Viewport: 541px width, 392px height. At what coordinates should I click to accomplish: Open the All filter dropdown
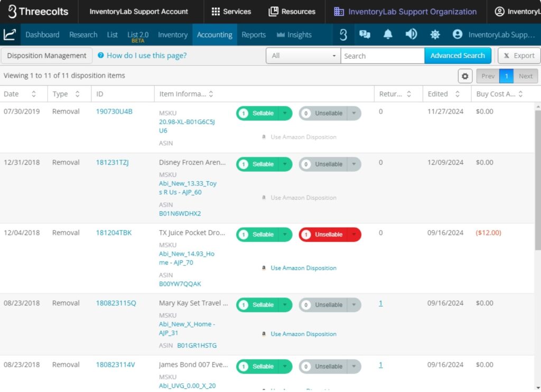pyautogui.click(x=303, y=56)
